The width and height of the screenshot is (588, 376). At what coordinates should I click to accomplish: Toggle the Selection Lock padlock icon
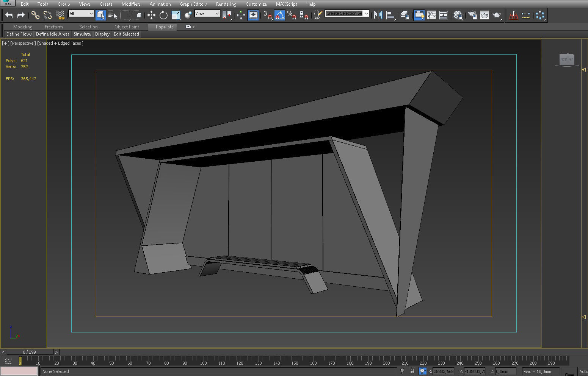tap(412, 371)
